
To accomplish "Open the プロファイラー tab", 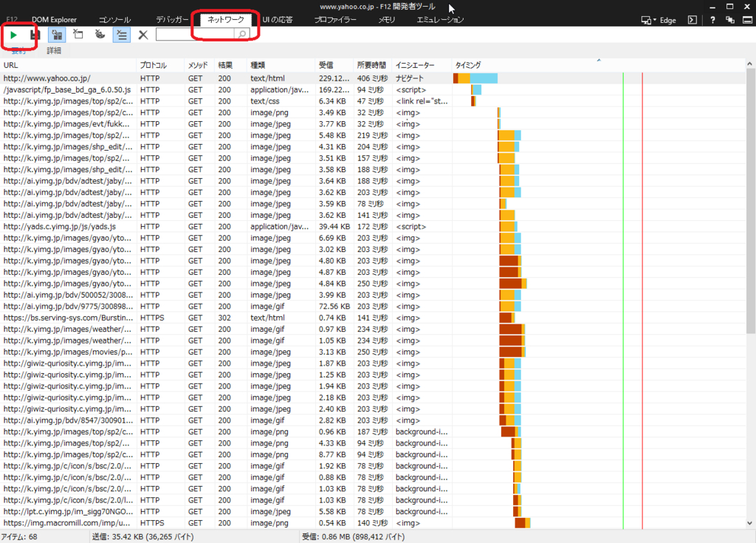I will (x=336, y=20).
